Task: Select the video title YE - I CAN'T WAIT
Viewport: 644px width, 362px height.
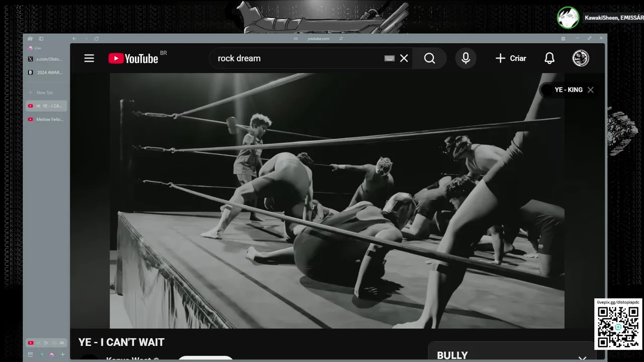Action: [121, 342]
